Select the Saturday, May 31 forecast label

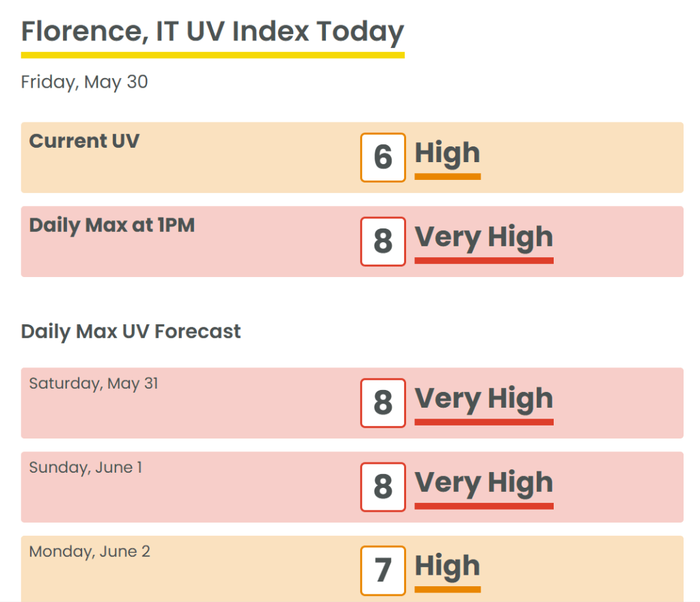pyautogui.click(x=94, y=383)
